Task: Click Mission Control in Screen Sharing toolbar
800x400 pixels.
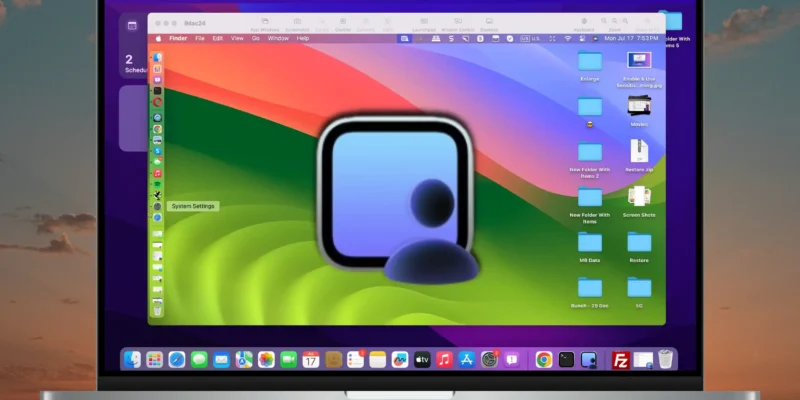Action: [458, 24]
